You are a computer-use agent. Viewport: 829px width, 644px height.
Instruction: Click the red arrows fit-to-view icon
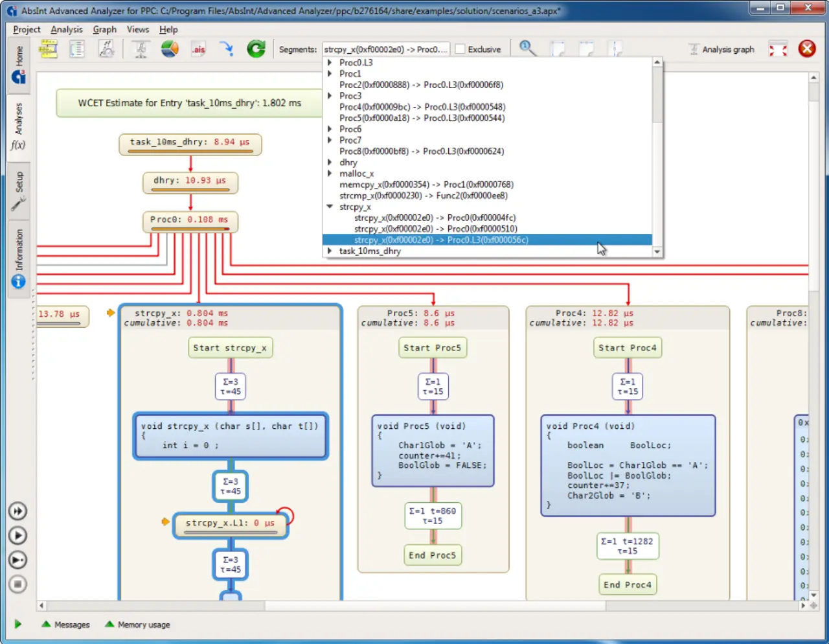click(778, 49)
